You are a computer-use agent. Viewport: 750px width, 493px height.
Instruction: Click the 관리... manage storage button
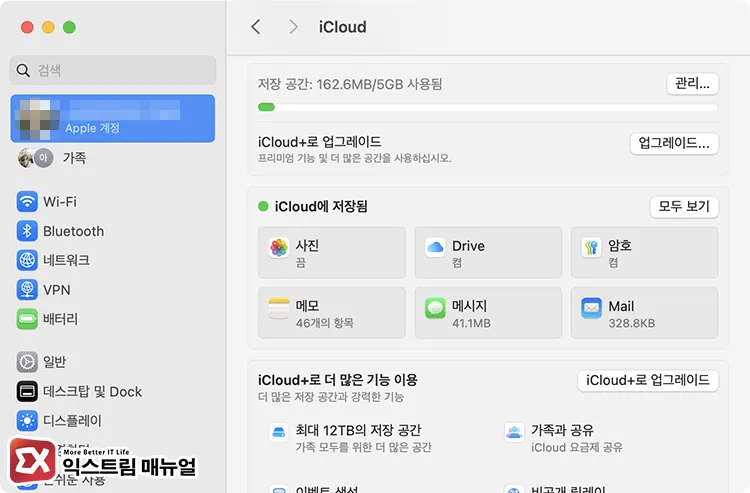pos(692,84)
